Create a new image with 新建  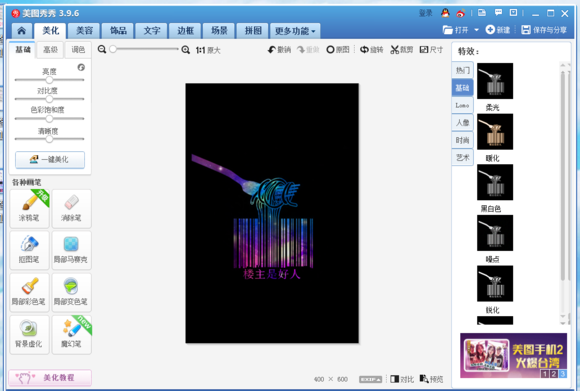[x=498, y=30]
